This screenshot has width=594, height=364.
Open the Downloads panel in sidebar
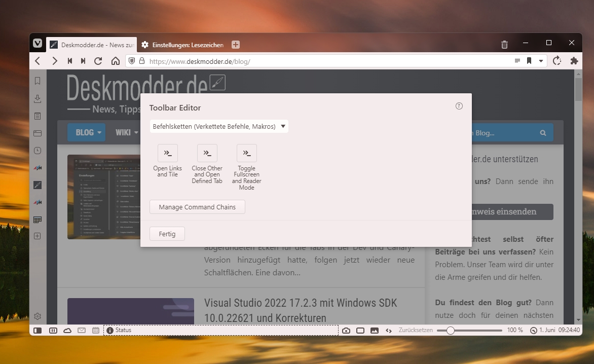point(38,98)
